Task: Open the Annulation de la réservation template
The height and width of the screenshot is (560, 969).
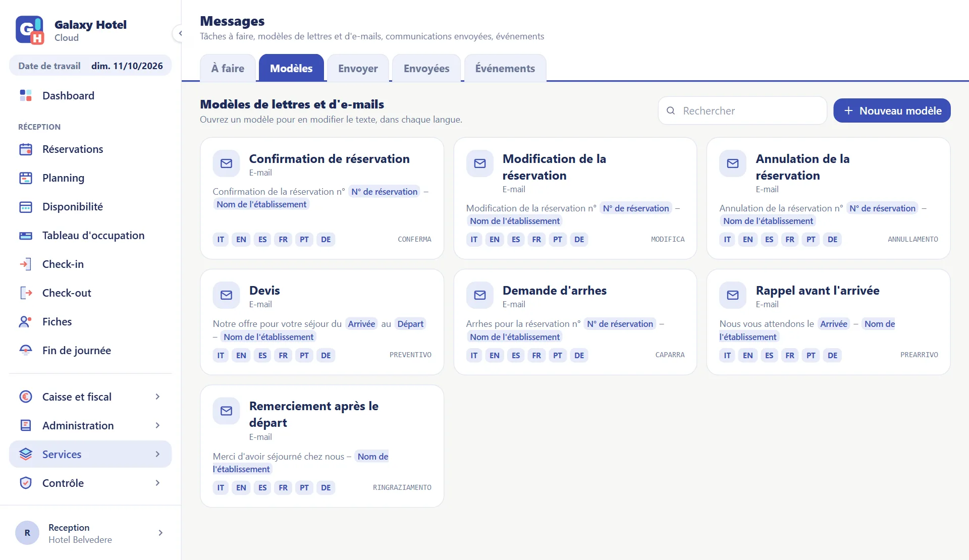Action: [829, 198]
